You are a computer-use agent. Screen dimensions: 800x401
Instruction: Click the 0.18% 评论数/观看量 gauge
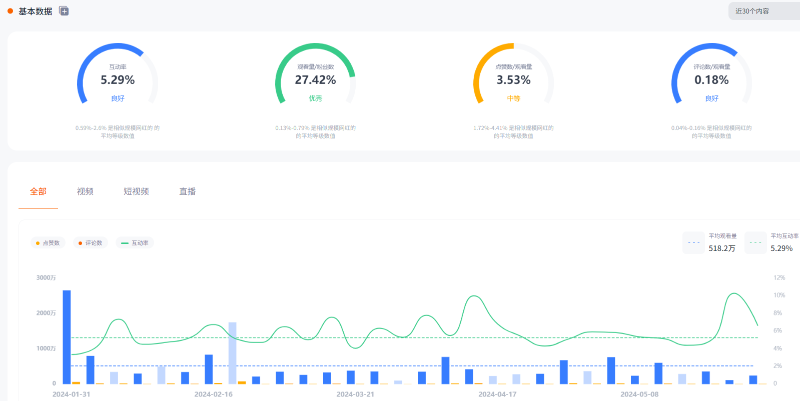[711, 77]
